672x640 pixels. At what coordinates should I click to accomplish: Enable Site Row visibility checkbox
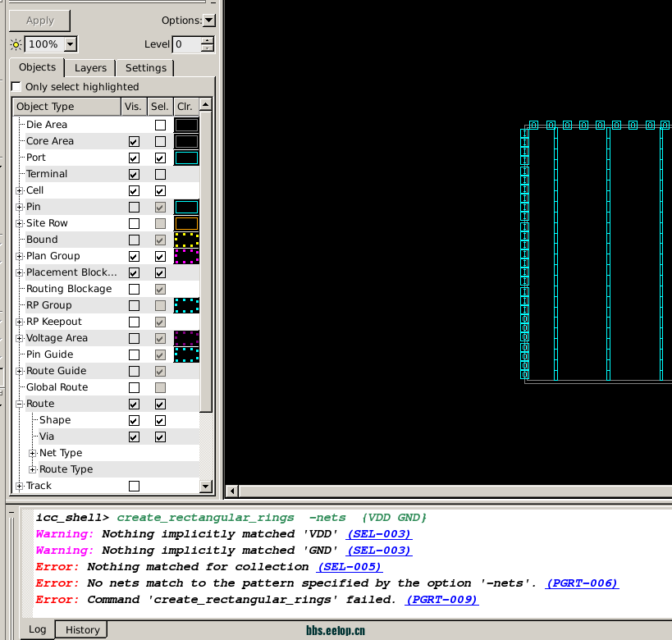pos(134,224)
